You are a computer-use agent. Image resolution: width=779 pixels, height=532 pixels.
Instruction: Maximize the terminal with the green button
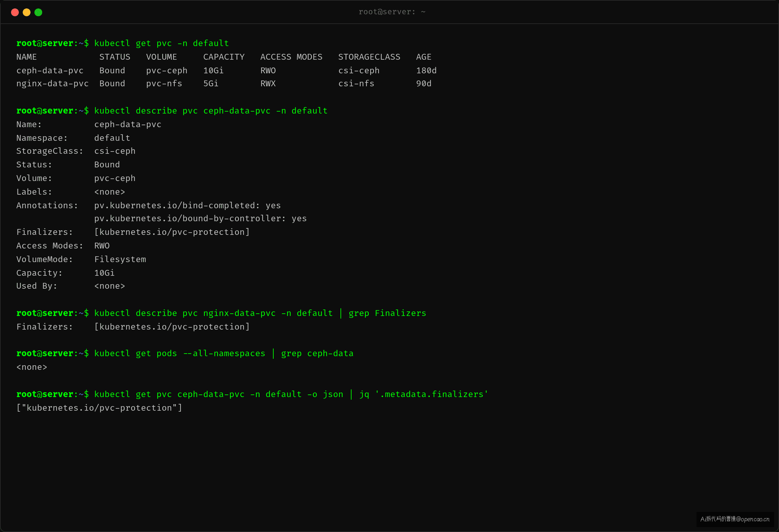click(38, 12)
